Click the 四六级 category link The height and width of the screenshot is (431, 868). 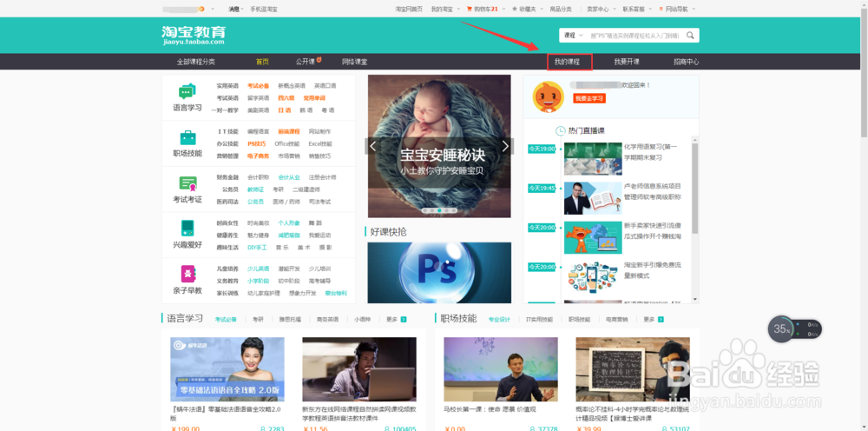point(285,98)
